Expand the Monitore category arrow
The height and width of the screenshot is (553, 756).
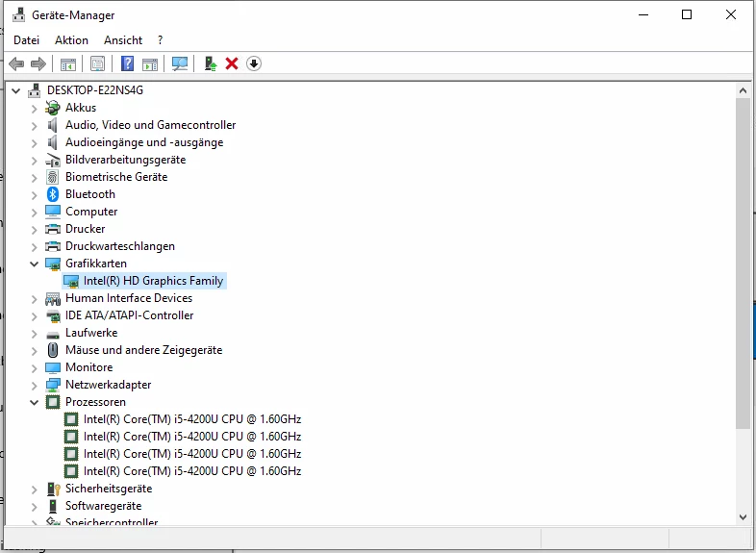click(x=34, y=368)
